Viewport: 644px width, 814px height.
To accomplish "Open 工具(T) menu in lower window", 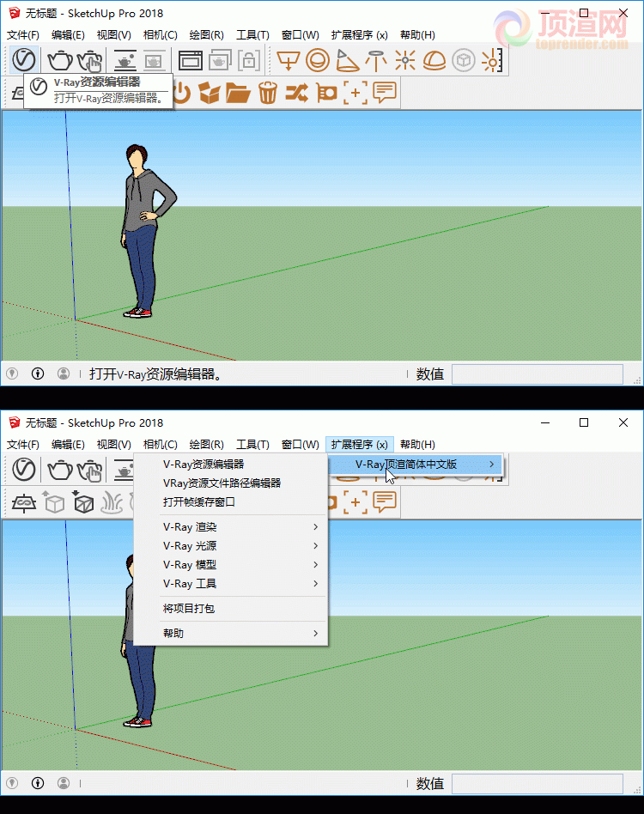I will [252, 445].
